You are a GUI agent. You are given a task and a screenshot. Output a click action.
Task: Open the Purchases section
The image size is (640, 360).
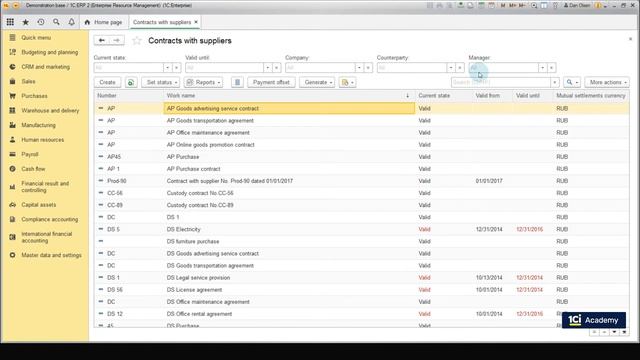34,96
